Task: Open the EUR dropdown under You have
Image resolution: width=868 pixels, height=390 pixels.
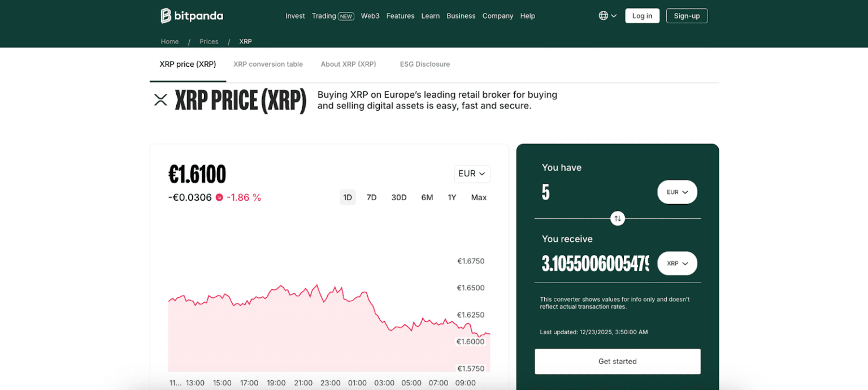Action: [677, 192]
